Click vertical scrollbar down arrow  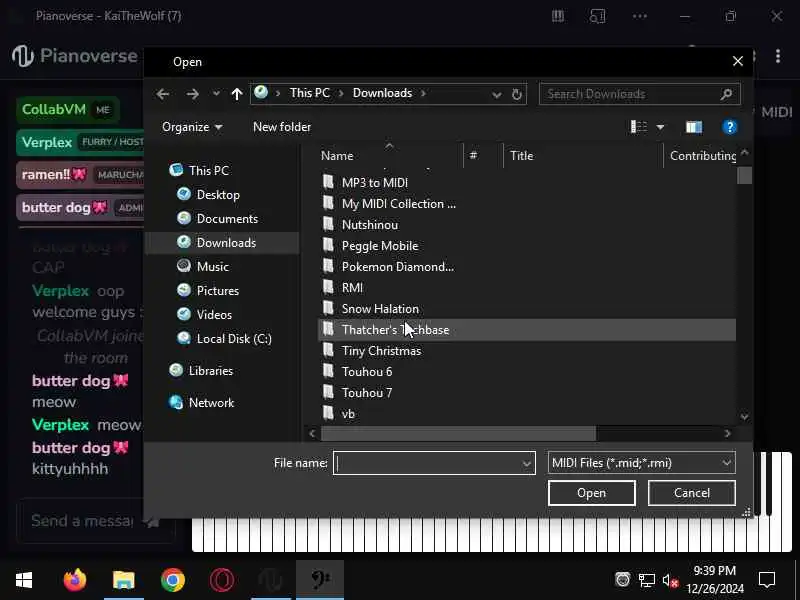pyautogui.click(x=744, y=417)
